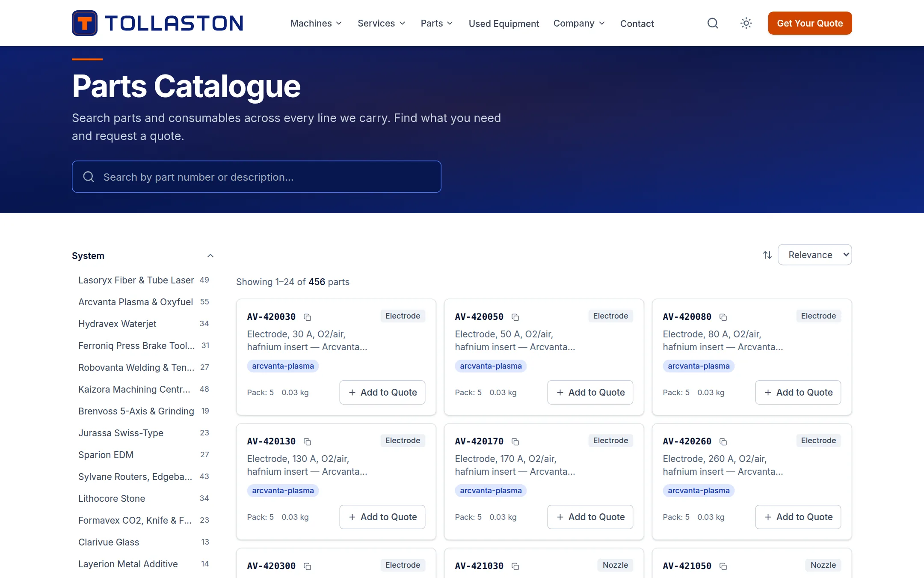Click arcvanta-plasma tag on AV-420130 card
Viewport: 924px width, 578px height.
point(283,491)
